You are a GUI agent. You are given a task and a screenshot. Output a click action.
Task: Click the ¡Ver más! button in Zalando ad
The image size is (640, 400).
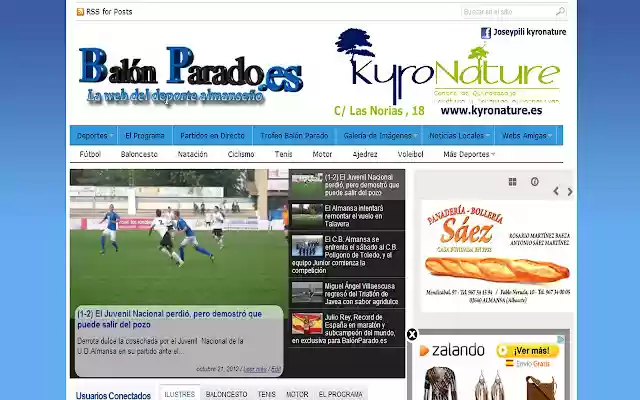(x=527, y=351)
